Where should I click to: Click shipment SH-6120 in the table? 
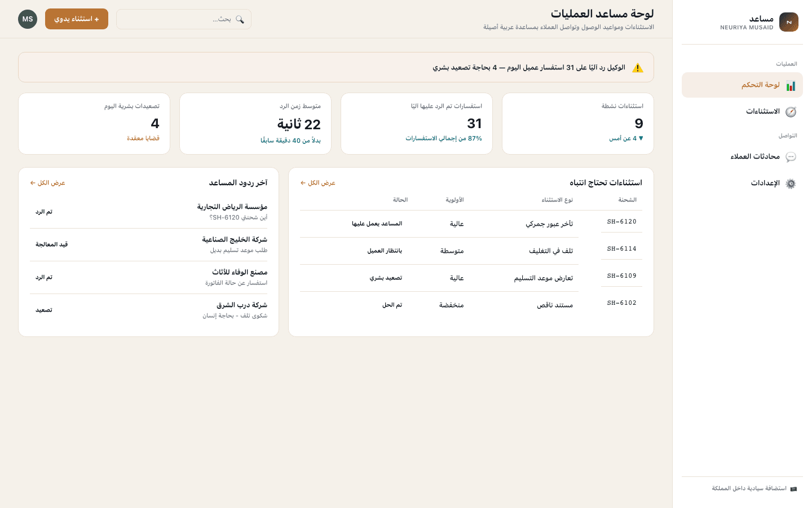pyautogui.click(x=621, y=222)
